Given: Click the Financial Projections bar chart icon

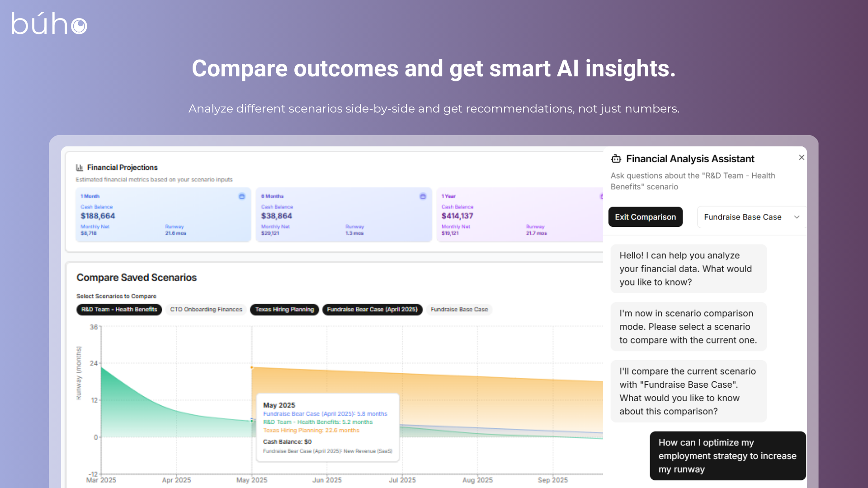Looking at the screenshot, I should point(80,168).
